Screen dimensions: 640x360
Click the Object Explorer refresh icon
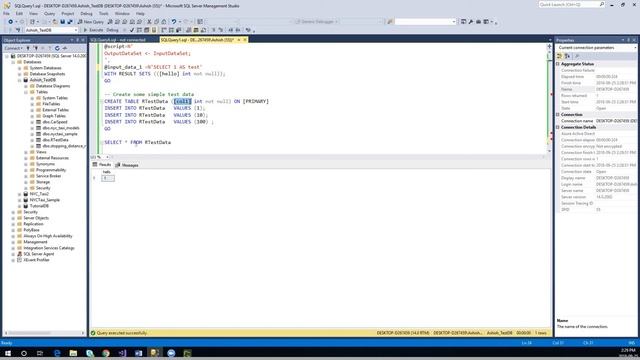(x=57, y=48)
